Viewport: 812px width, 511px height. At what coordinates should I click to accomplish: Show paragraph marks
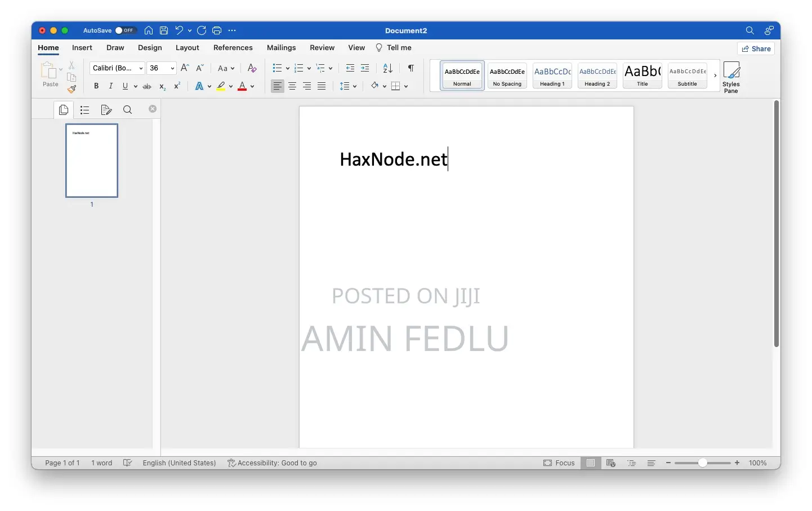[411, 68]
